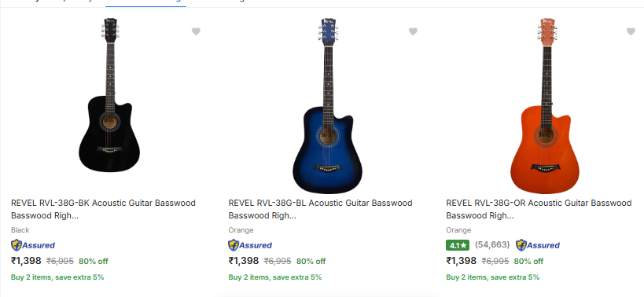Click Buy 2 items offer under blue guitar
The width and height of the screenshot is (644, 297).
pyautogui.click(x=275, y=277)
